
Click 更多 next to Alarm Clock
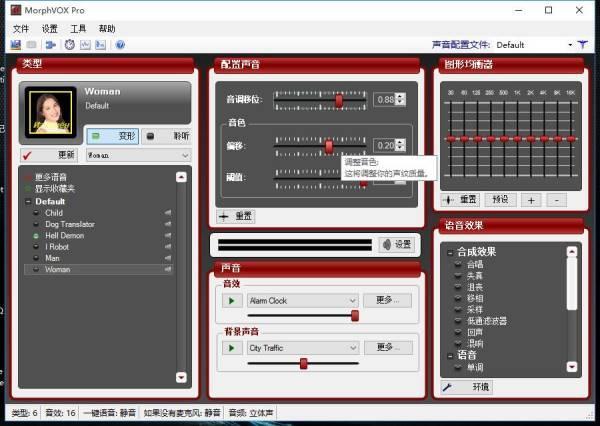[x=388, y=300]
